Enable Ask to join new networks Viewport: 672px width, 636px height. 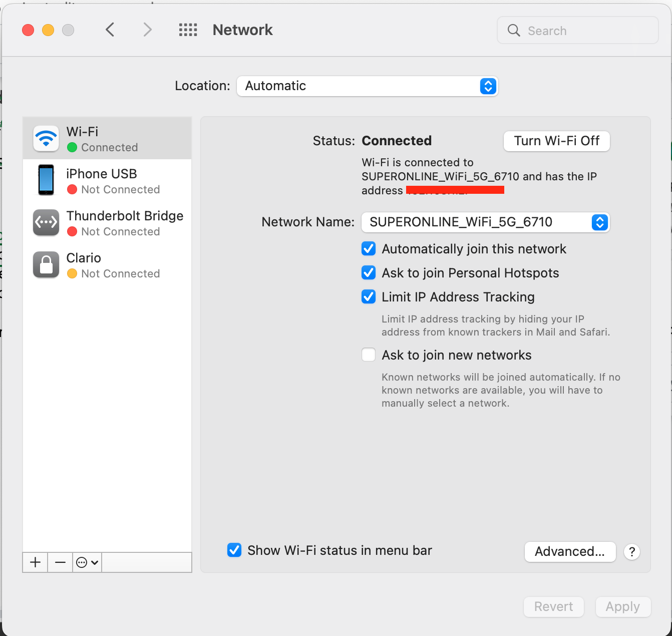[369, 355]
